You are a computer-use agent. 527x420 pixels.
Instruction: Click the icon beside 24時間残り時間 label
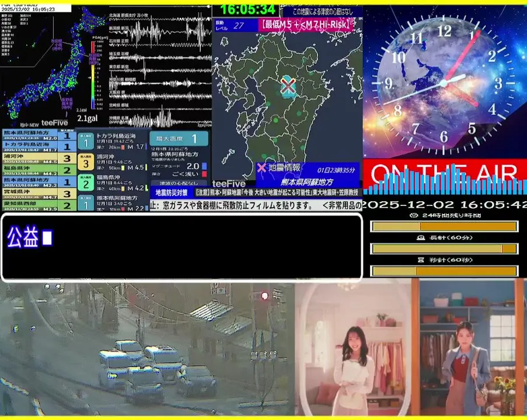tap(414, 215)
